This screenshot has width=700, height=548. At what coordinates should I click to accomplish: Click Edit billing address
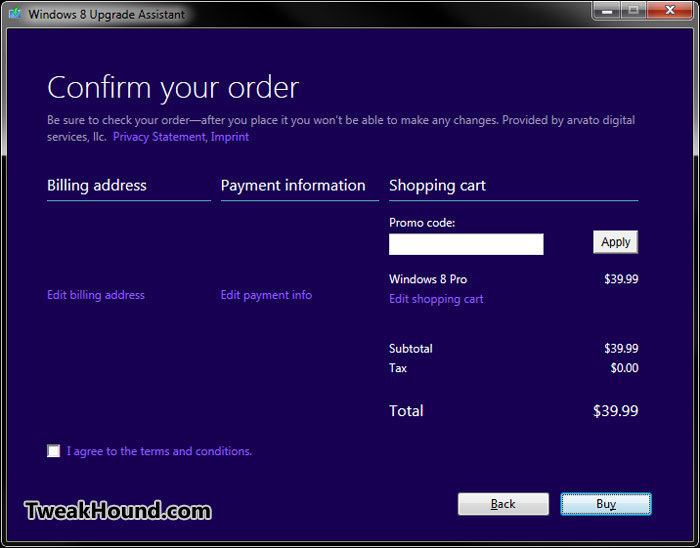[96, 295]
